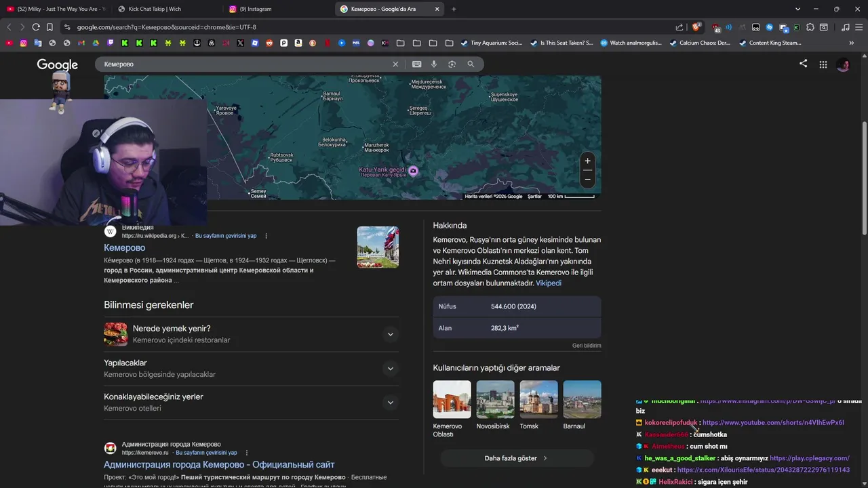Zoom out on the map with minus
The width and height of the screenshot is (868, 488).
pyautogui.click(x=587, y=179)
